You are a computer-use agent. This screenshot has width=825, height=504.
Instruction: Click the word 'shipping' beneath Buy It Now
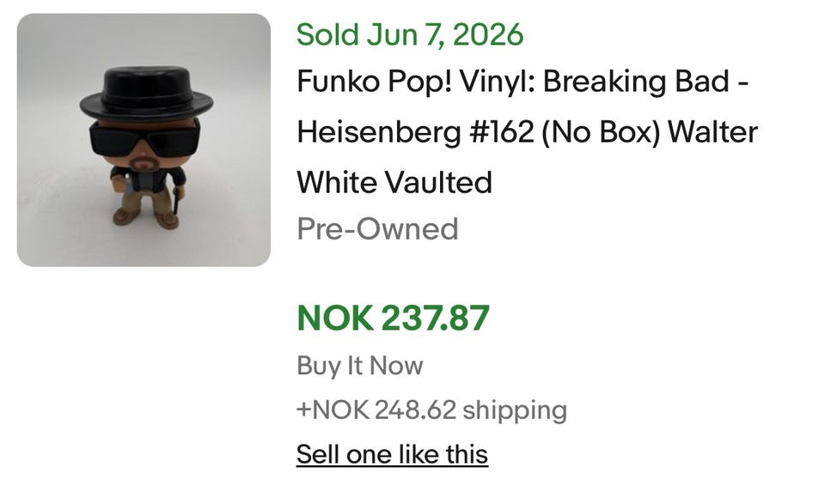point(515,410)
